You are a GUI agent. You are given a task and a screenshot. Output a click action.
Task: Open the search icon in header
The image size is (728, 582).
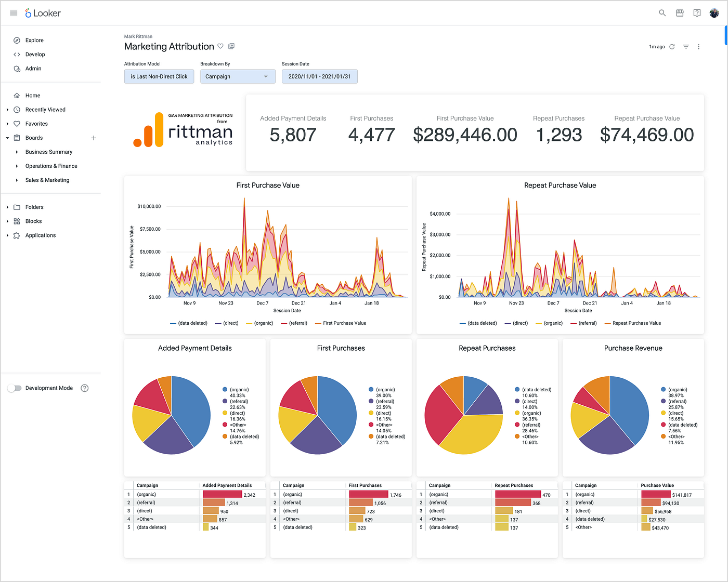(662, 13)
